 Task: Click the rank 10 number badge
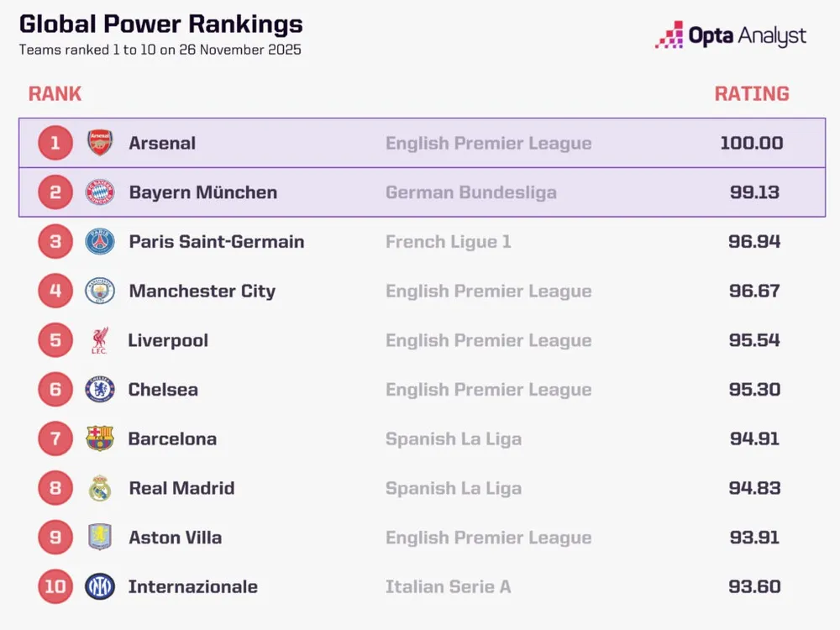click(55, 586)
